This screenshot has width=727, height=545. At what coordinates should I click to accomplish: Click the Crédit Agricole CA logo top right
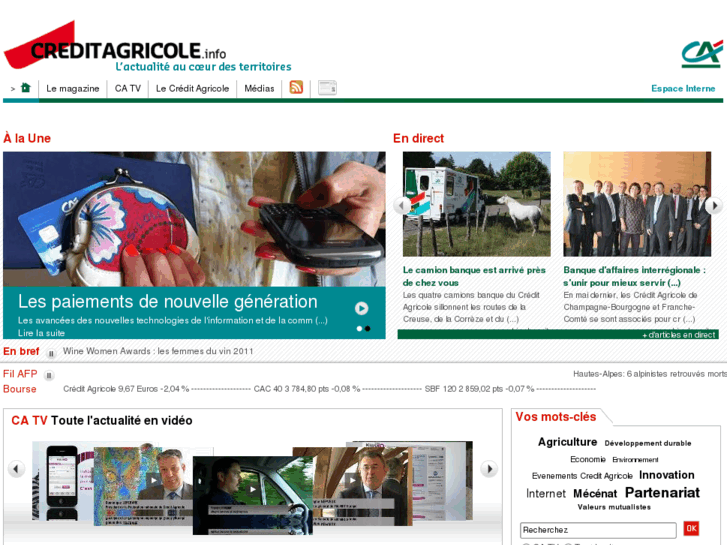pyautogui.click(x=702, y=54)
